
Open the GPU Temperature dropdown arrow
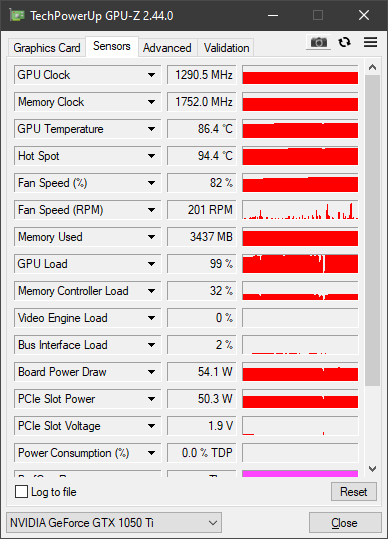pos(151,129)
